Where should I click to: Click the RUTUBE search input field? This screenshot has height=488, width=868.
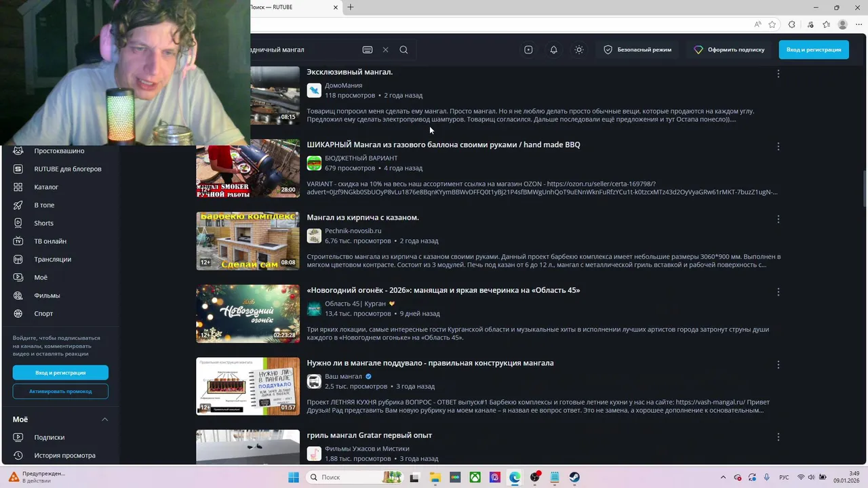pos(304,49)
